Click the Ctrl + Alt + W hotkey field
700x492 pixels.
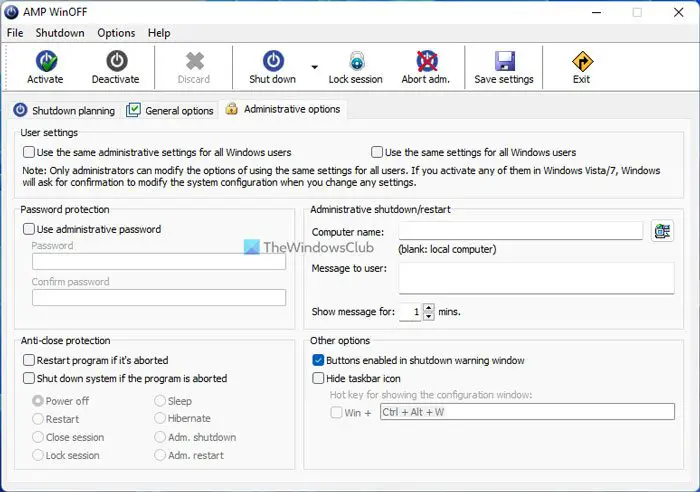point(527,412)
